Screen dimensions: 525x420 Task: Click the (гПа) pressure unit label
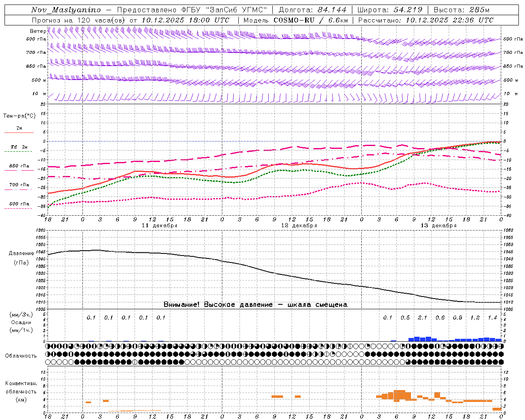pyautogui.click(x=21, y=262)
